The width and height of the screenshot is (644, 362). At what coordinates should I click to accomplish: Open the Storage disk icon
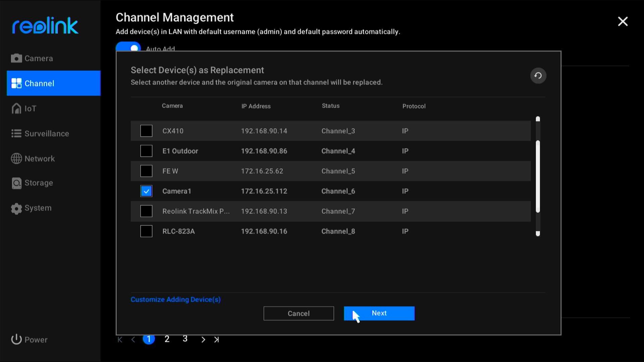tap(16, 183)
